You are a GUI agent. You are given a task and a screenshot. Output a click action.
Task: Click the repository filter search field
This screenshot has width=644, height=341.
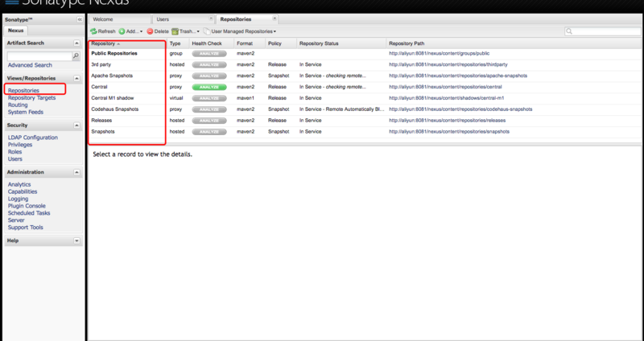(604, 31)
